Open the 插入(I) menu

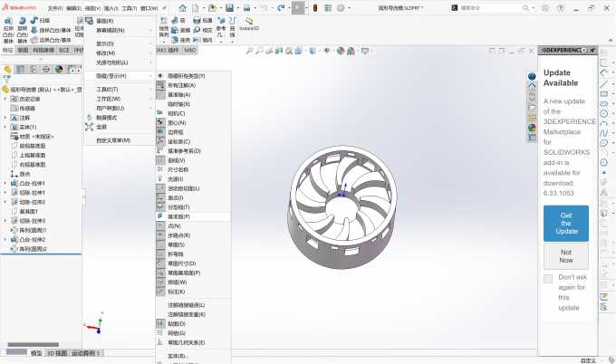(x=111, y=8)
